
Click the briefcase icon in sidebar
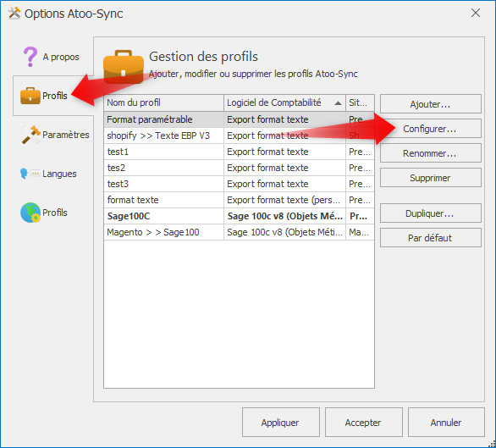pyautogui.click(x=30, y=96)
